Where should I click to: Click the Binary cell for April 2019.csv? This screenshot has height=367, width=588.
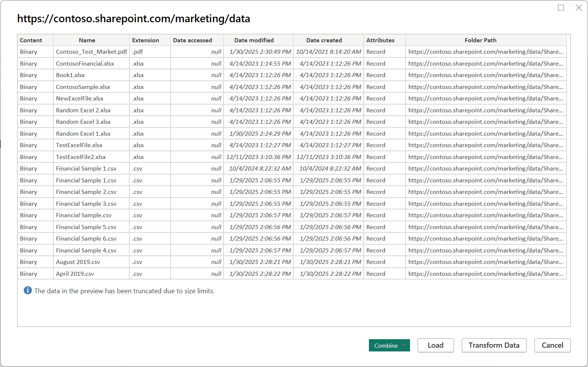[35, 274]
